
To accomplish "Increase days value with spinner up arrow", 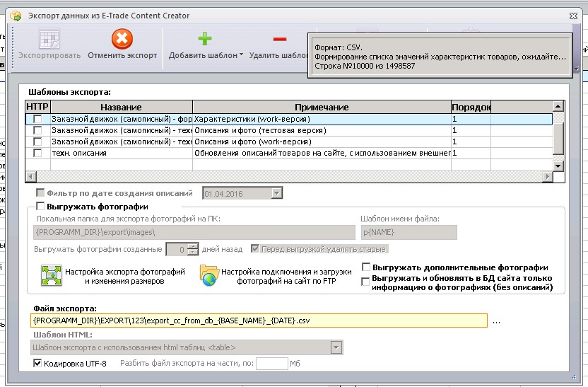I will 193,246.
